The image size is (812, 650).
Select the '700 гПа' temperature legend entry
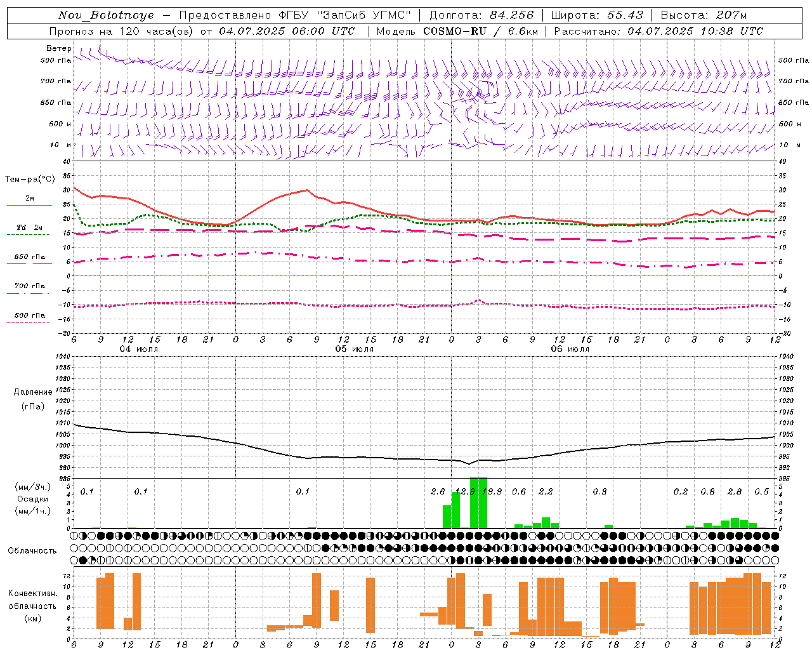[x=29, y=289]
